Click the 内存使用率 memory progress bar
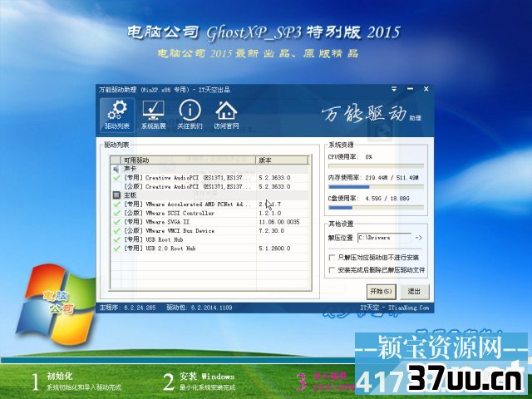532x399 pixels. tap(376, 186)
